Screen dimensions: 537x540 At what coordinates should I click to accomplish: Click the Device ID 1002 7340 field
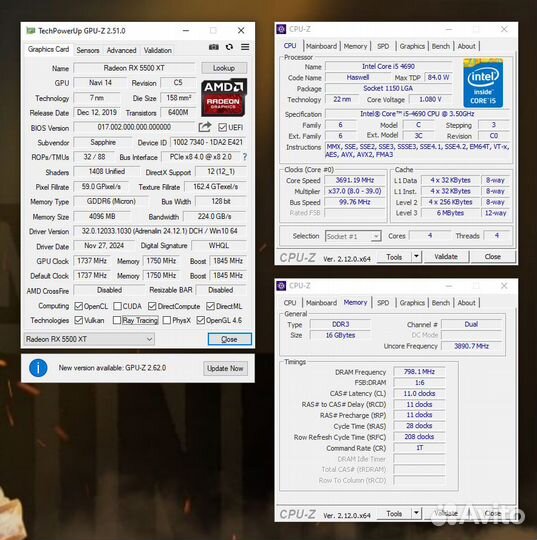(208, 142)
